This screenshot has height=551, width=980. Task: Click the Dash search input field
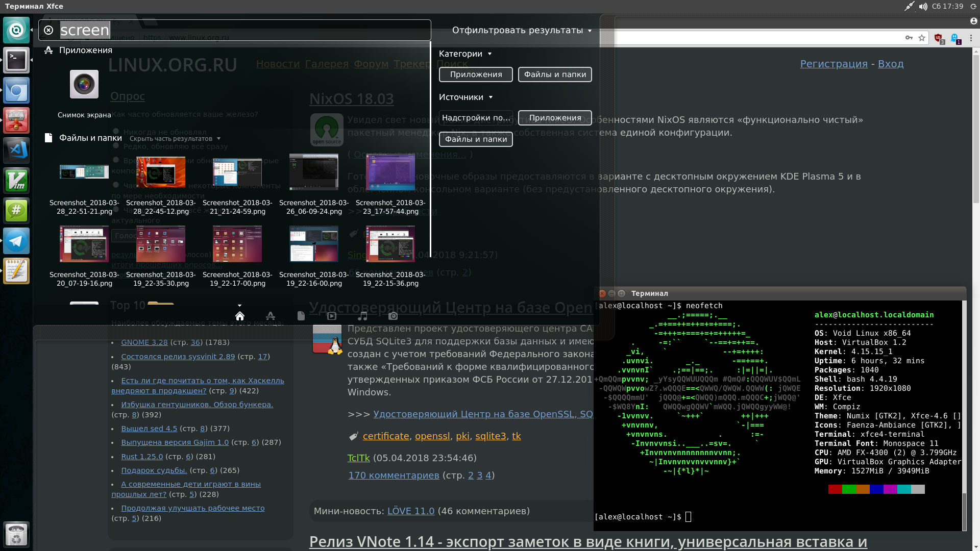(235, 30)
